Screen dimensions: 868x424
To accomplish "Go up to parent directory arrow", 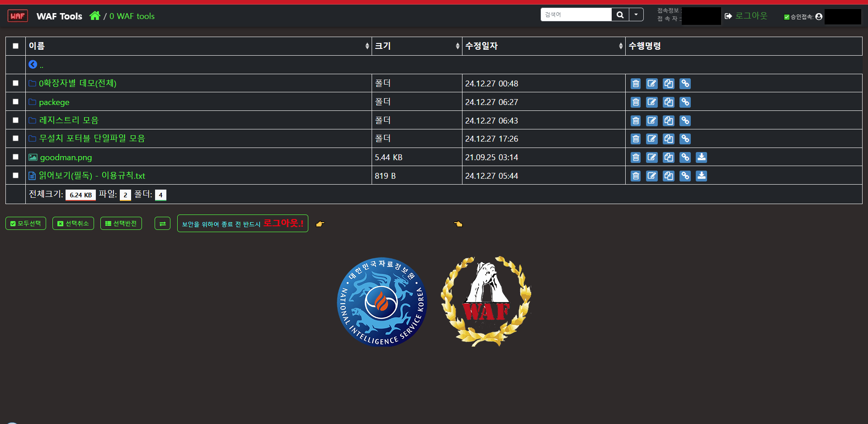I will point(33,65).
